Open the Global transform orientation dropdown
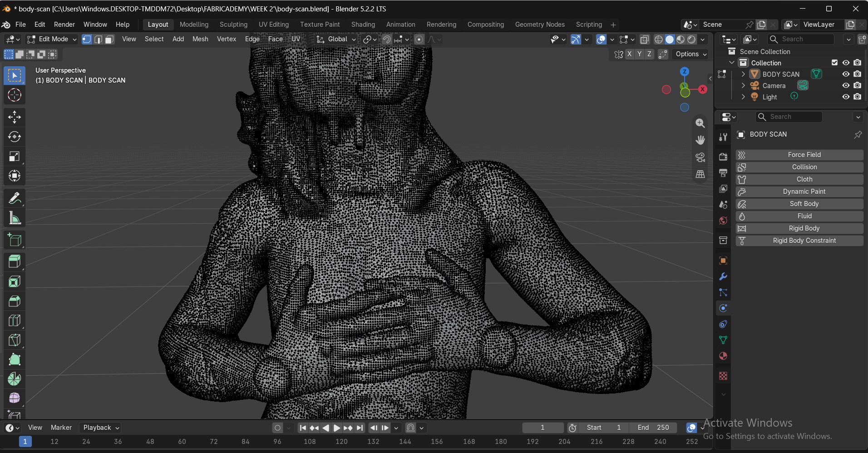868x453 pixels. pyautogui.click(x=336, y=39)
